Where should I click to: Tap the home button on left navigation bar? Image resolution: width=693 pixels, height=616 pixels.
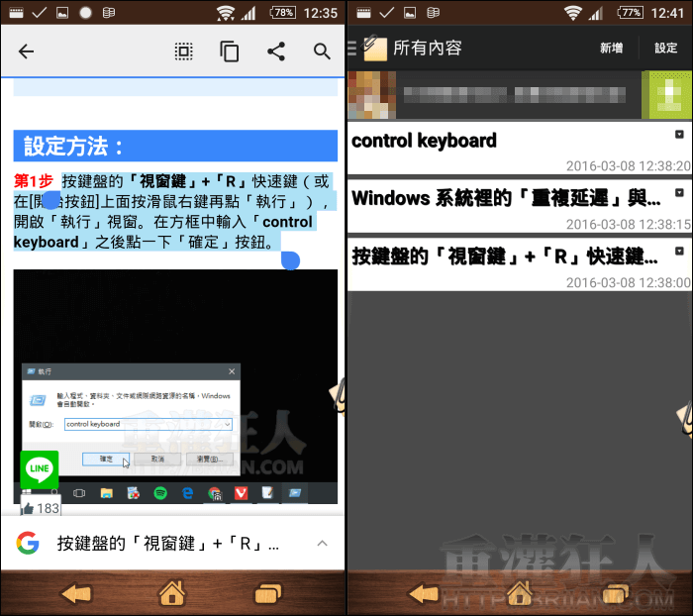(x=171, y=593)
